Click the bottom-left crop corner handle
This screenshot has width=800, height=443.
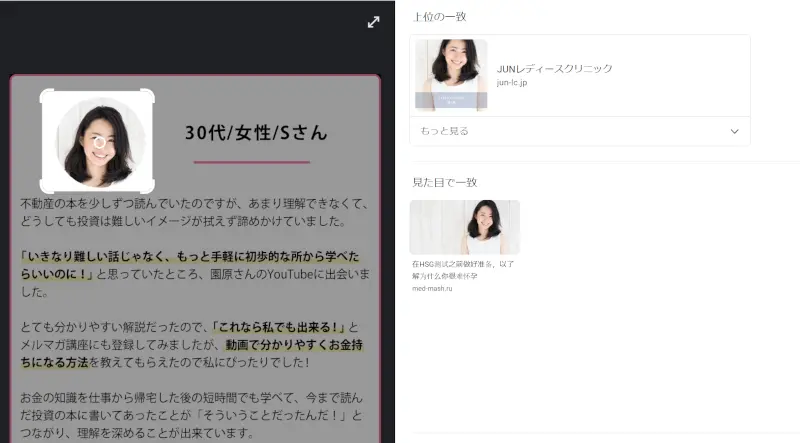tap(44, 189)
